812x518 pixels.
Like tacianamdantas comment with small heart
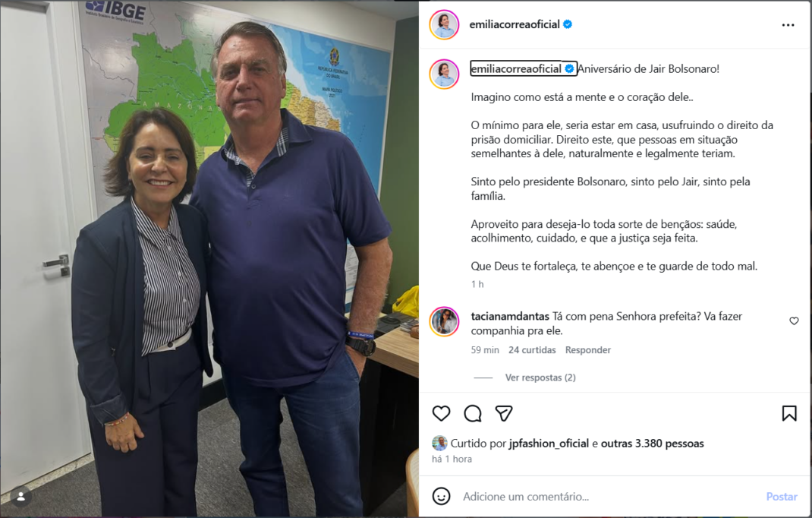pyautogui.click(x=794, y=321)
